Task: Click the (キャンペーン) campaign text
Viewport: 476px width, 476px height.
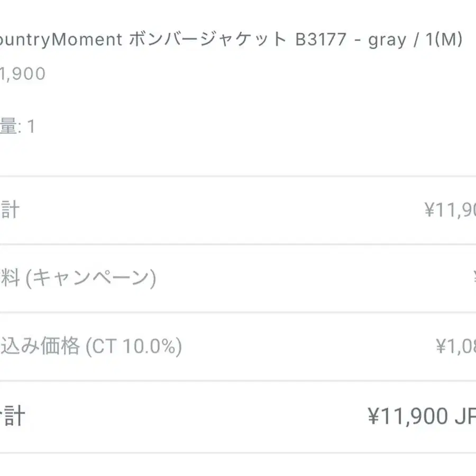Action: [x=91, y=278]
